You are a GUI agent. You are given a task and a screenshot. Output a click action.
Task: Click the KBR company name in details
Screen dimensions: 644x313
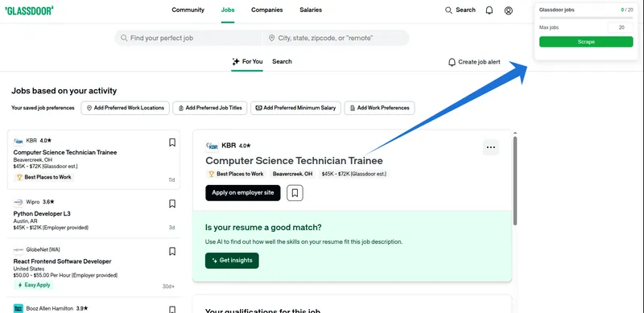[x=229, y=146]
